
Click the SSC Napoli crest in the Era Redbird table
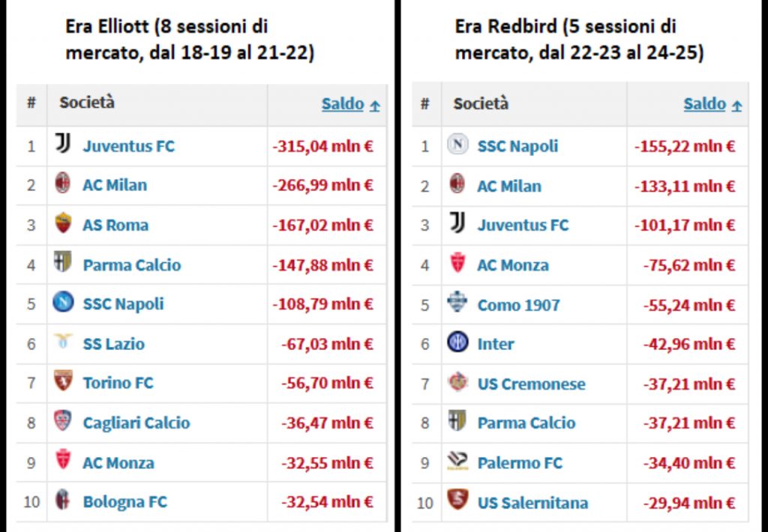click(457, 145)
